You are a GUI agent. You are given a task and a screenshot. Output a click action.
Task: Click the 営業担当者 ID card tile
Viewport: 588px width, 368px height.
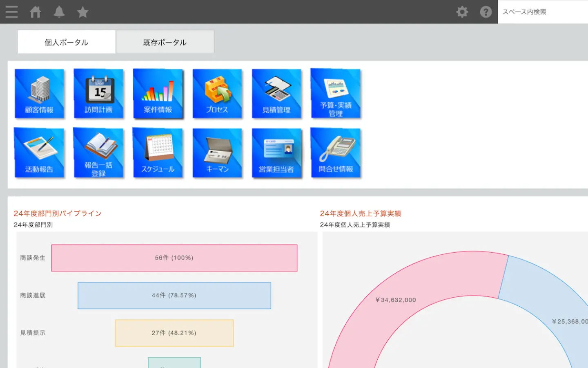click(x=276, y=153)
